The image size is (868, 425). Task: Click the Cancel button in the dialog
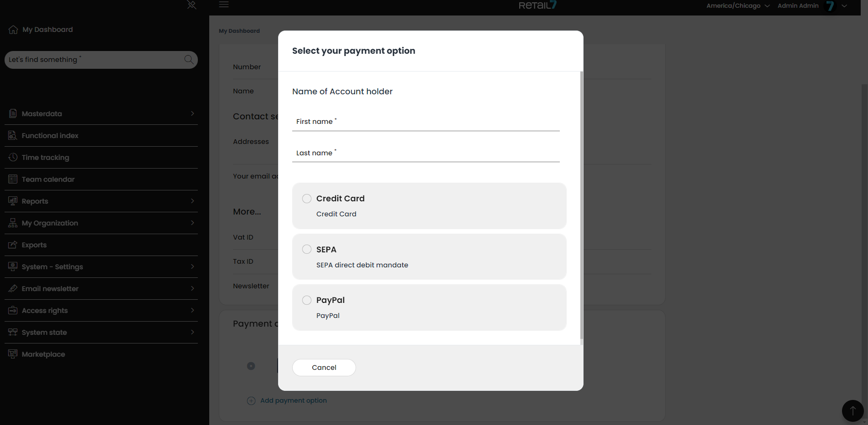324,368
